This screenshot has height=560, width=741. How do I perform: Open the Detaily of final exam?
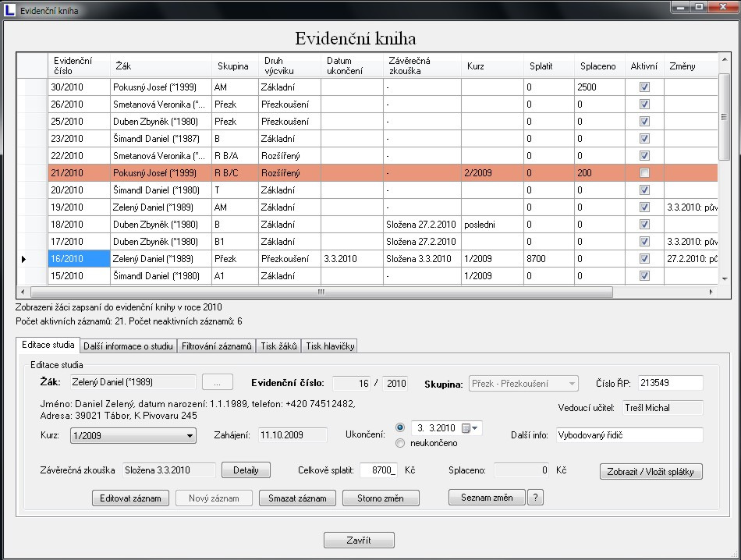tap(246, 470)
